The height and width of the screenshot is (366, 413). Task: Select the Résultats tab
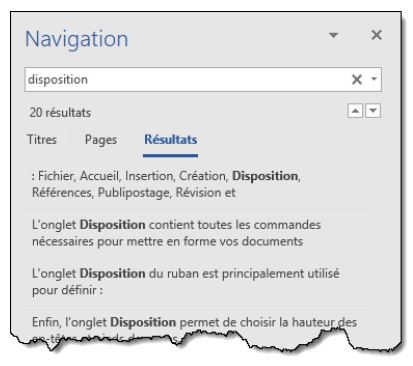pos(170,139)
